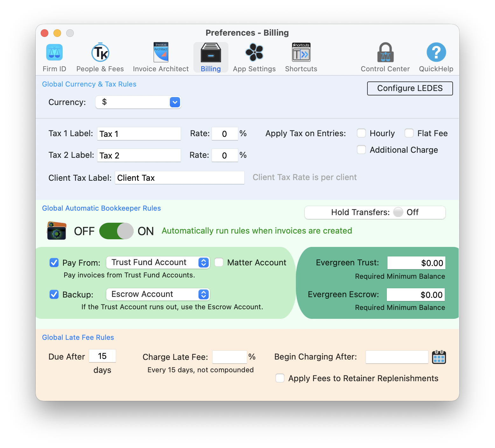Image resolution: width=495 pixels, height=448 pixels.
Task: Open the calendar picker for Begin Charging After
Action: tap(439, 357)
